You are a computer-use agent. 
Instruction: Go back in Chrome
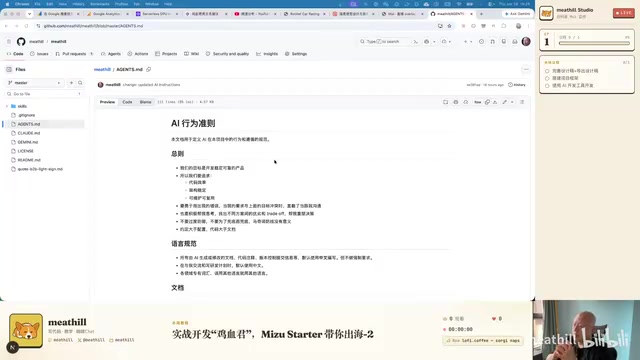7,26
